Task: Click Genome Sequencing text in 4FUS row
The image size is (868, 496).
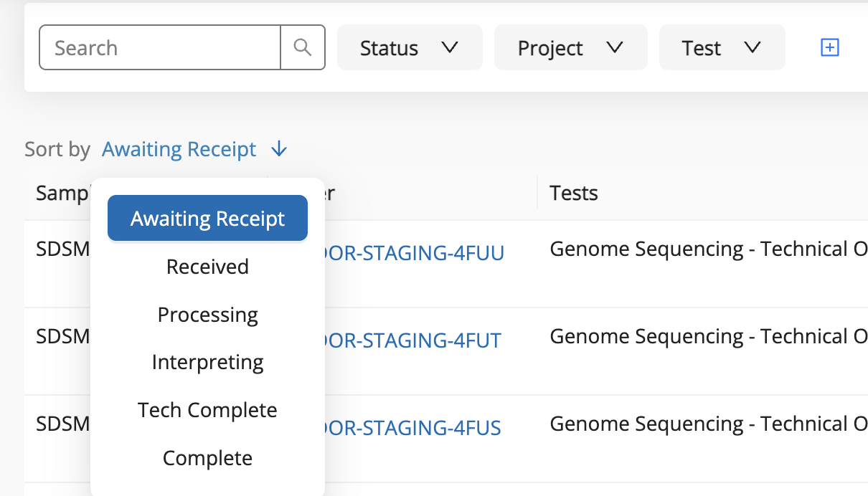Action: [x=709, y=424]
